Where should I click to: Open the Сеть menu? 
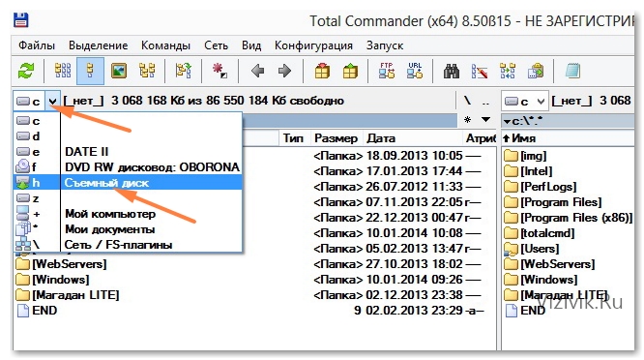216,45
